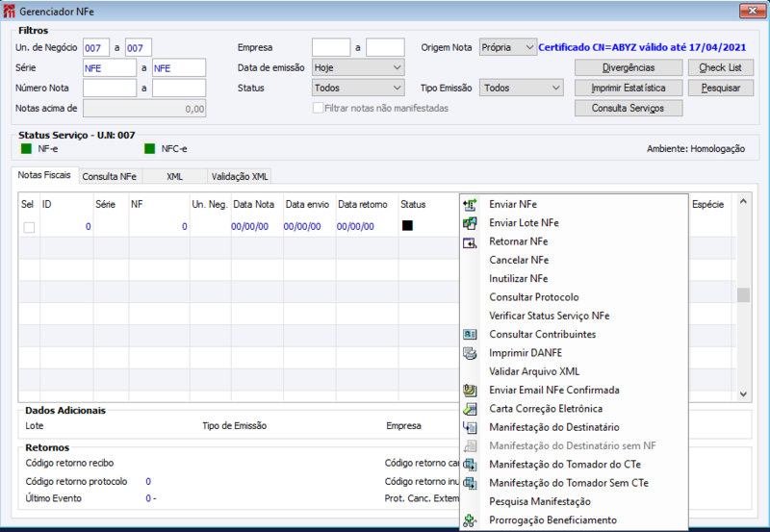
Task: Switch to the Consulta NFe tab
Action: (110, 177)
